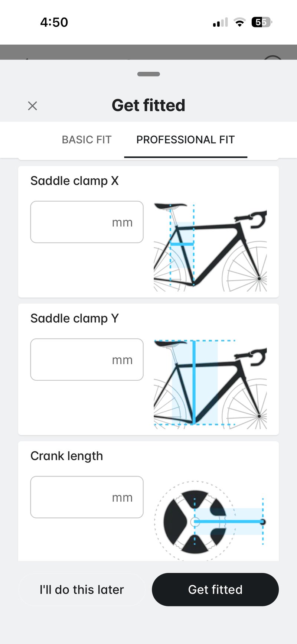Image resolution: width=297 pixels, height=644 pixels.
Task: Focus the Saddle clamp X input field
Action: point(87,222)
